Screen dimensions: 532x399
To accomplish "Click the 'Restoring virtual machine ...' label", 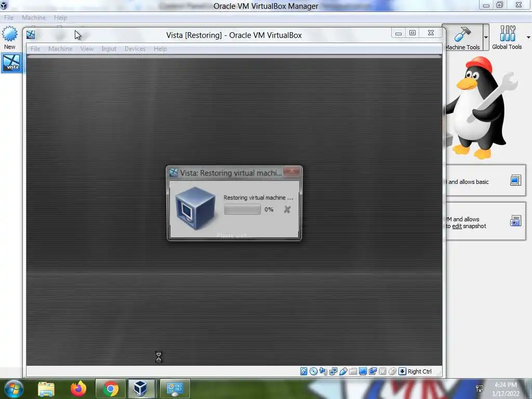I will coord(258,197).
